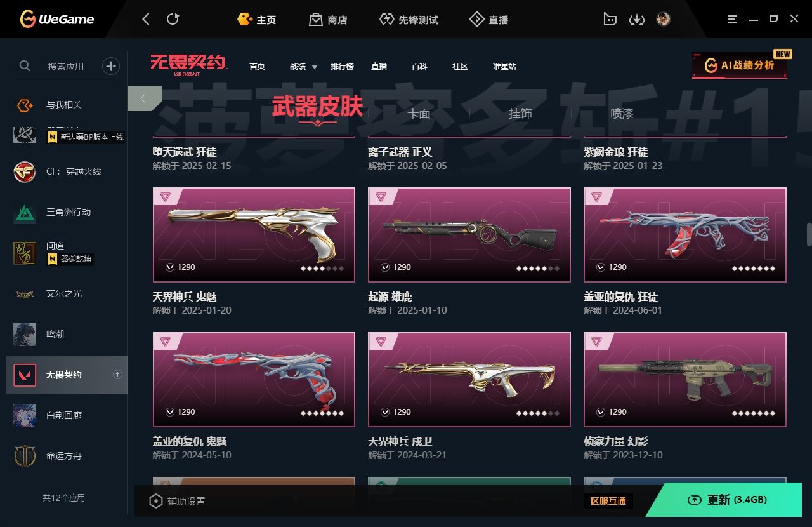Open the 商店 tab in top bar
Screen dimensions: 812x527
(x=328, y=20)
